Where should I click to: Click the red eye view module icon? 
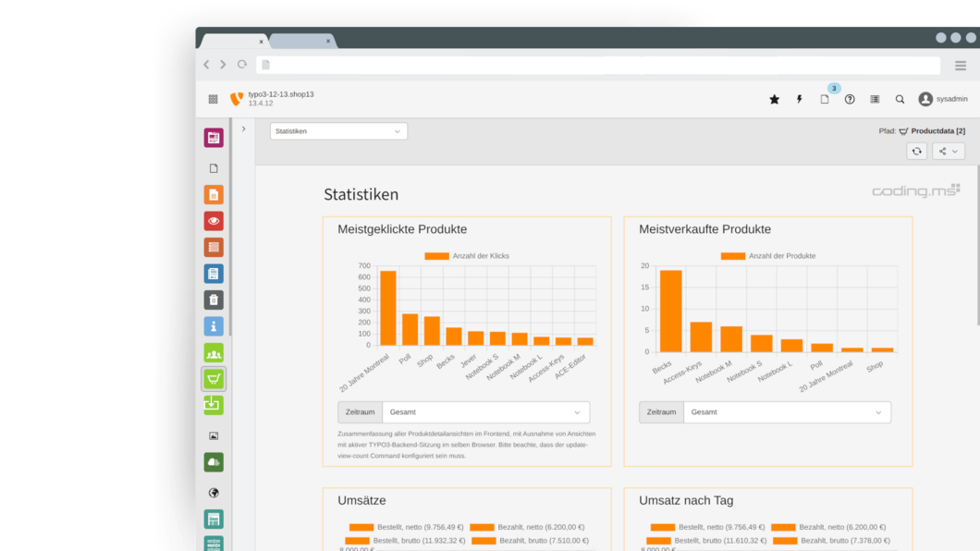[x=213, y=220]
